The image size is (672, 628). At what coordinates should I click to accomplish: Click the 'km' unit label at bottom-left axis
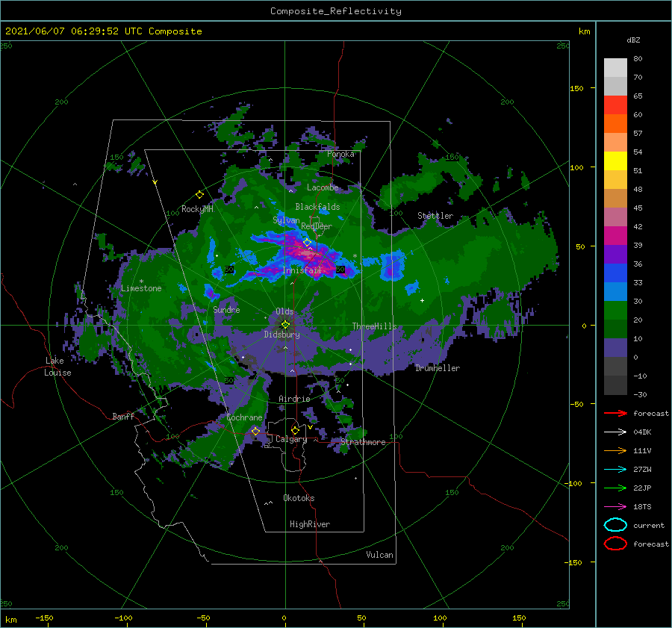point(10,620)
